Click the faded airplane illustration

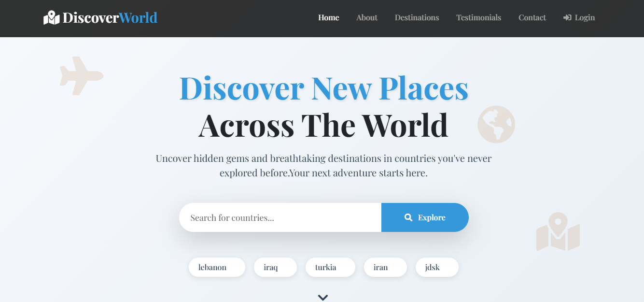tap(81, 75)
